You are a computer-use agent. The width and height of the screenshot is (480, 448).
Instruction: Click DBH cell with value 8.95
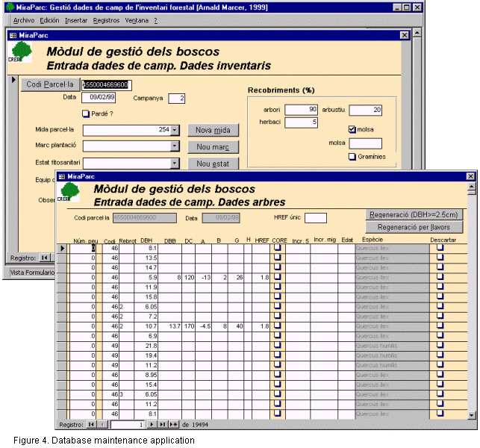coord(146,375)
